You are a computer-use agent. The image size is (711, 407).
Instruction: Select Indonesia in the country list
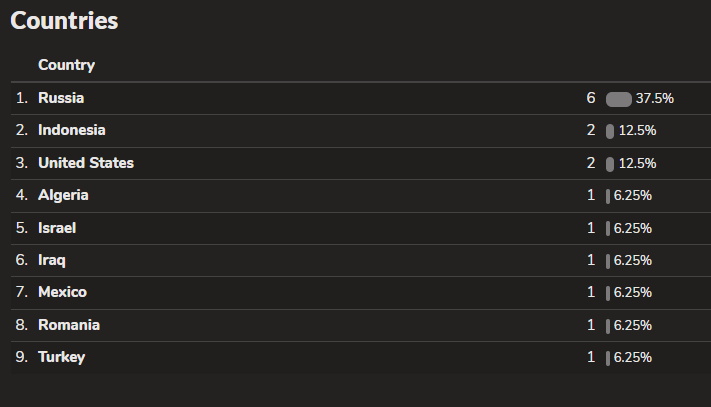coord(71,130)
